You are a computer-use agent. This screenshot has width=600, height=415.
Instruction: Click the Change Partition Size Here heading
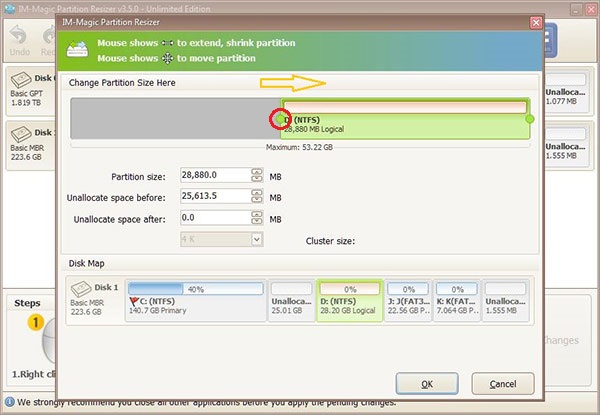[x=122, y=83]
